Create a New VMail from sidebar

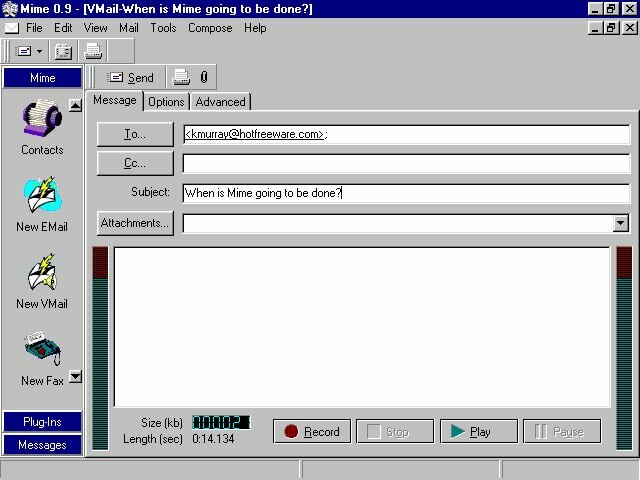click(42, 272)
